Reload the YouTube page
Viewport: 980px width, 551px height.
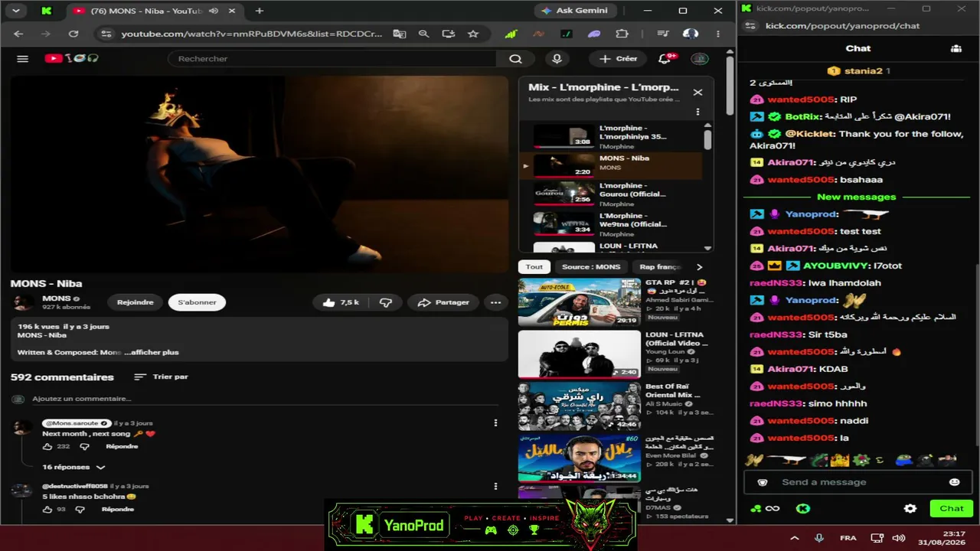[73, 34]
